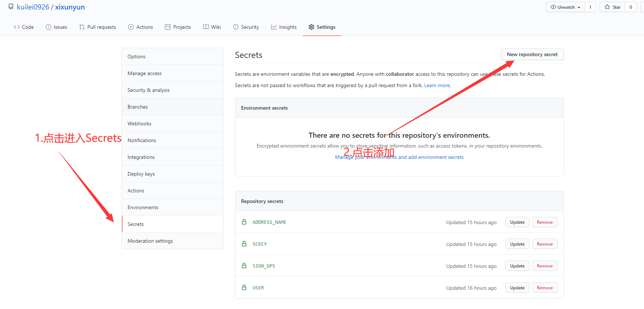The height and width of the screenshot is (309, 644).
Task: Click New repository secret button
Action: point(532,54)
